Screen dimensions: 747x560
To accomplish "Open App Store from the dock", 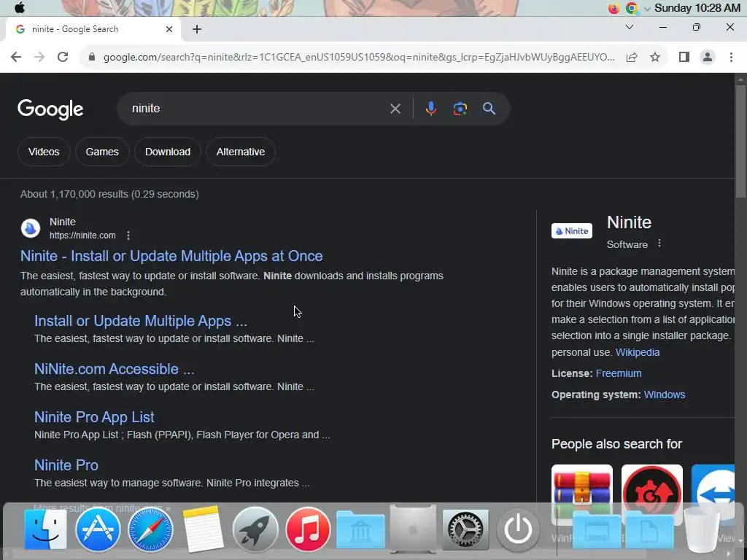I will 98,529.
